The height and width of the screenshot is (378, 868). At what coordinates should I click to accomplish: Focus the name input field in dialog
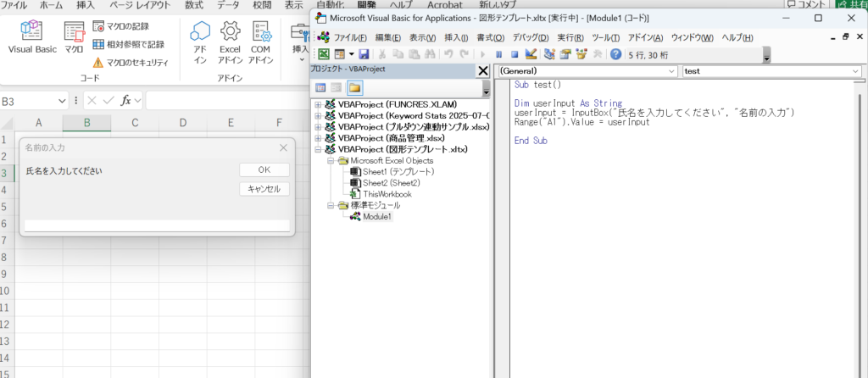(157, 225)
